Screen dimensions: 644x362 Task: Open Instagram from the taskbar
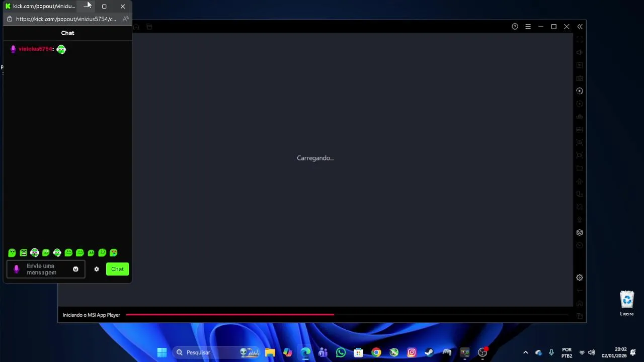[412, 352]
